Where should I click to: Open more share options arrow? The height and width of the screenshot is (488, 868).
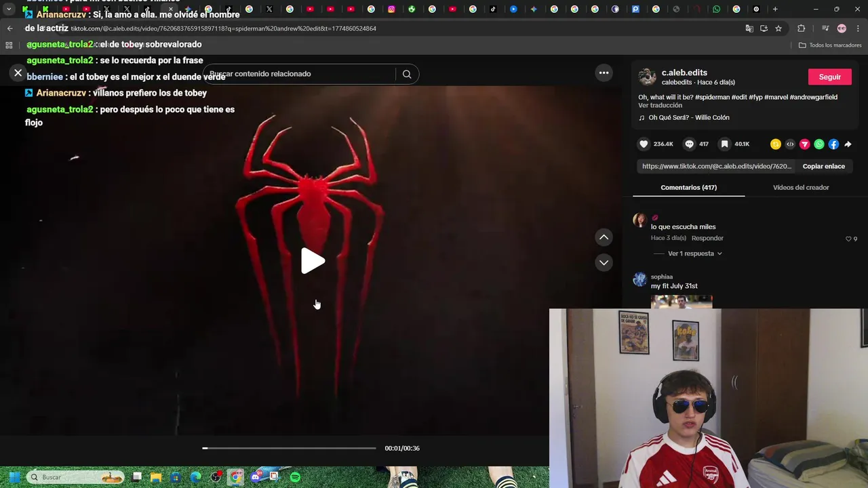click(848, 144)
